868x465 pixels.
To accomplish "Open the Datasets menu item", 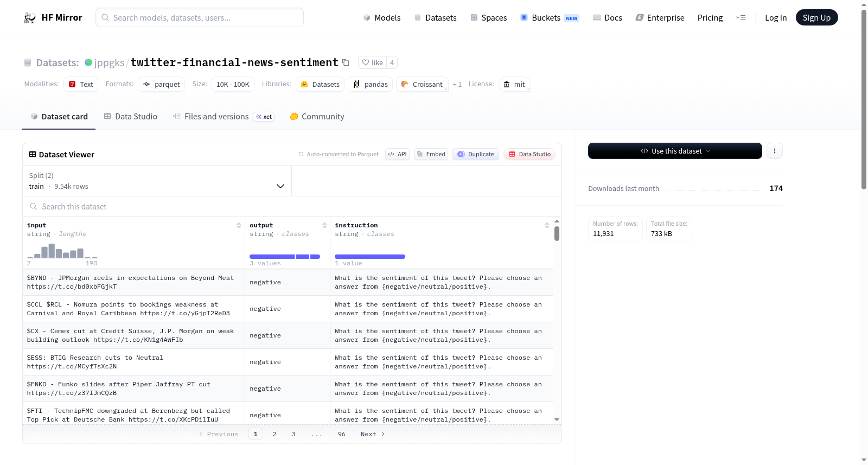I will pyautogui.click(x=435, y=17).
